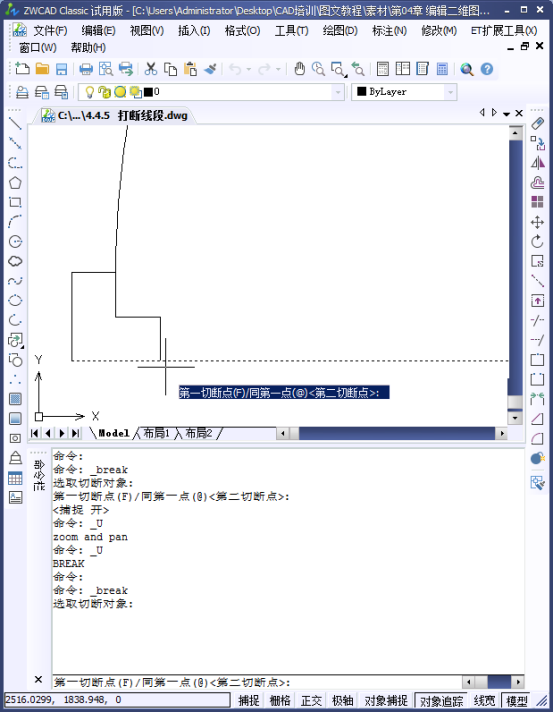Select the Arc tool

tap(15, 222)
